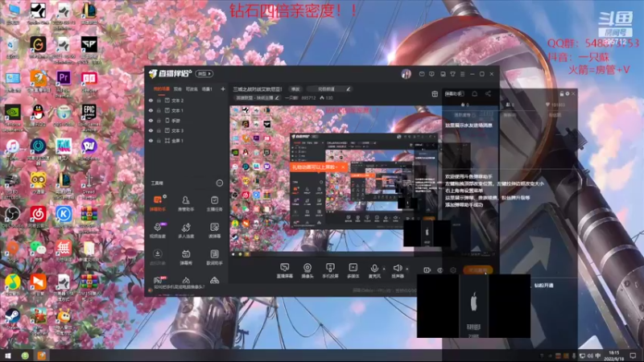Collapse the 工具箱 toolbox panel
Viewport: 644px width, 362px height.
click(x=219, y=183)
